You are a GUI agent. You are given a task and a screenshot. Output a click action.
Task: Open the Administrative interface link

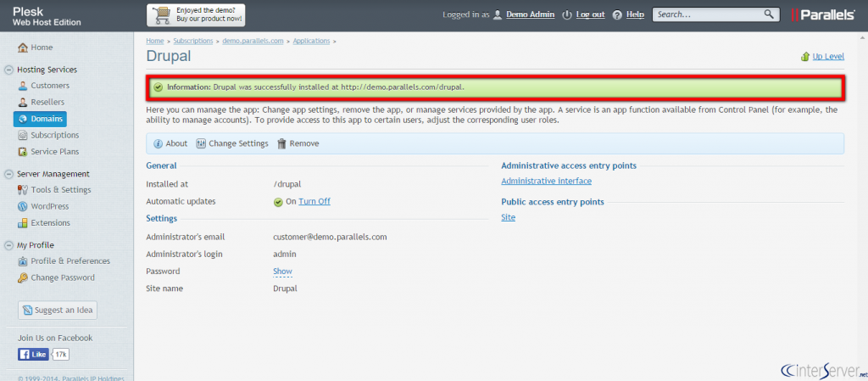coord(547,181)
